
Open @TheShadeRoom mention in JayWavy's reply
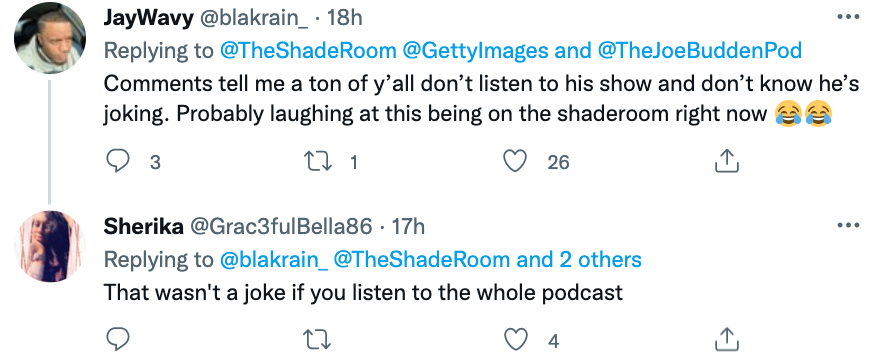[x=309, y=50]
